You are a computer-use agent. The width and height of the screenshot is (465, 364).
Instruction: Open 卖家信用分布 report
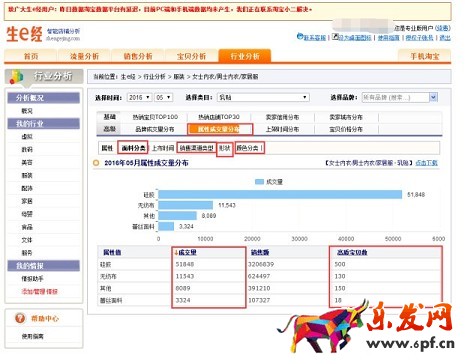point(282,117)
